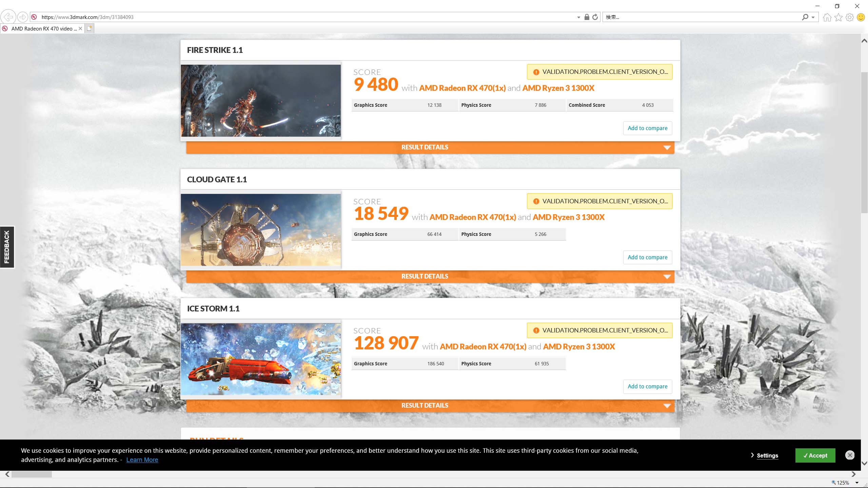This screenshot has height=488, width=868.
Task: Expand Cloud Gate RESULT DETAILS bar
Action: [430, 277]
